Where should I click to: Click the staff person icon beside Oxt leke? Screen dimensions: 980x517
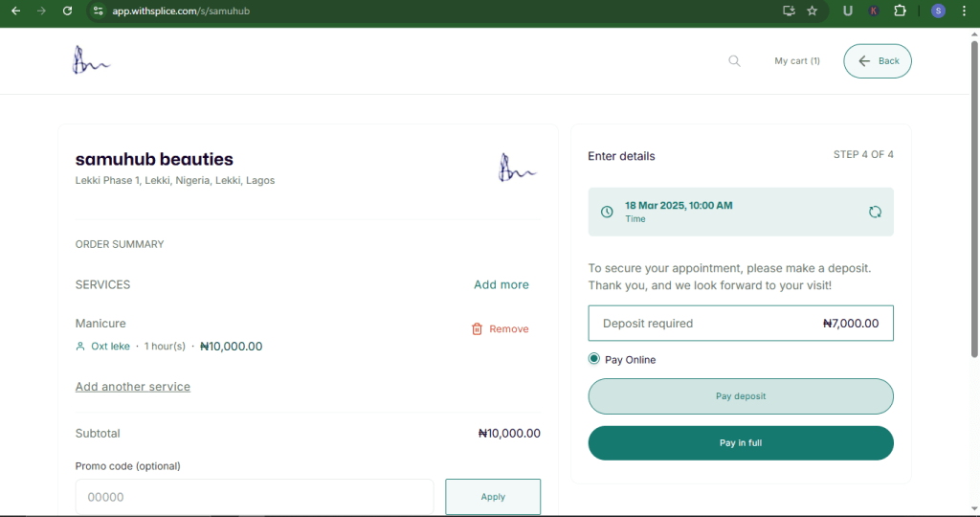click(80, 347)
